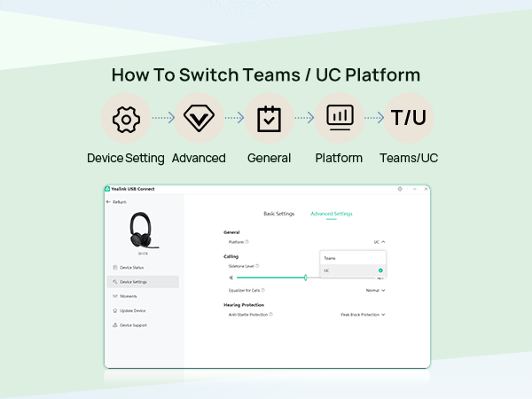Click the Calling section heading

(231, 256)
